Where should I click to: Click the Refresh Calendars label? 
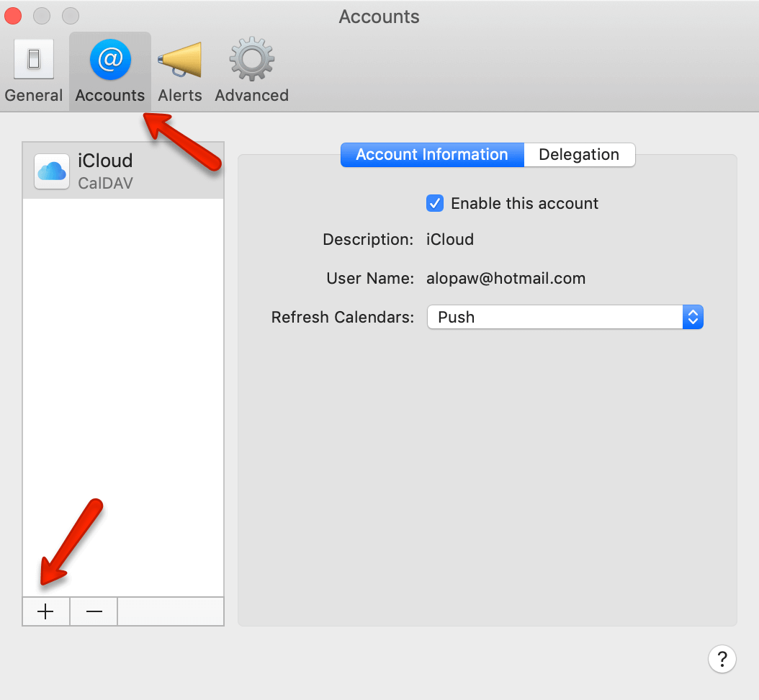pyautogui.click(x=343, y=317)
